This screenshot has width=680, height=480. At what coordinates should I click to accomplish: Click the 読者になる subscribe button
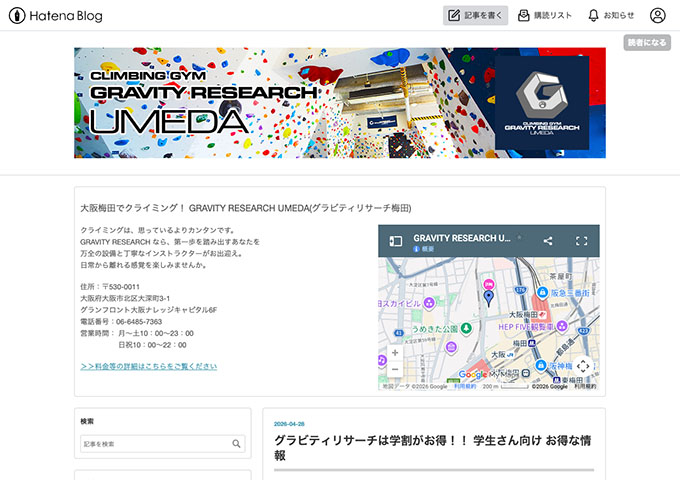[x=647, y=42]
